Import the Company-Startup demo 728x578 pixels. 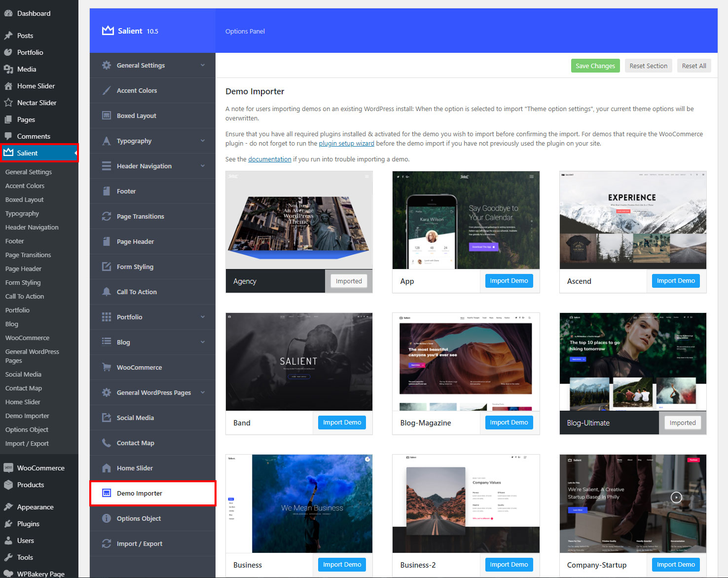point(676,565)
